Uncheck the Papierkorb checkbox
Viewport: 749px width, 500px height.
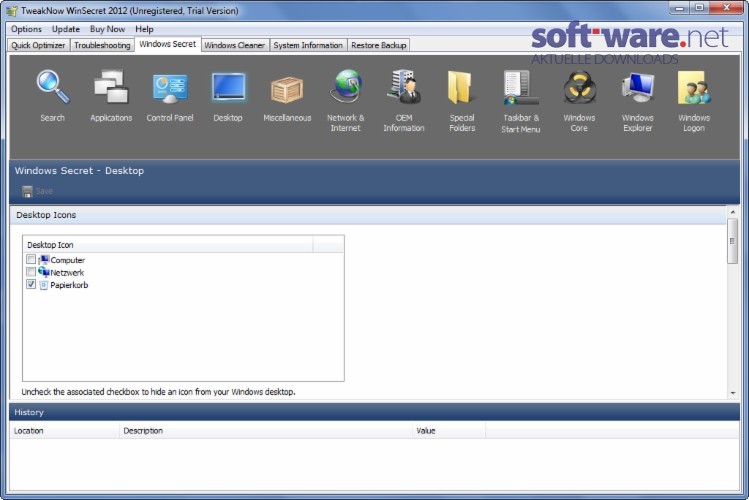point(31,284)
